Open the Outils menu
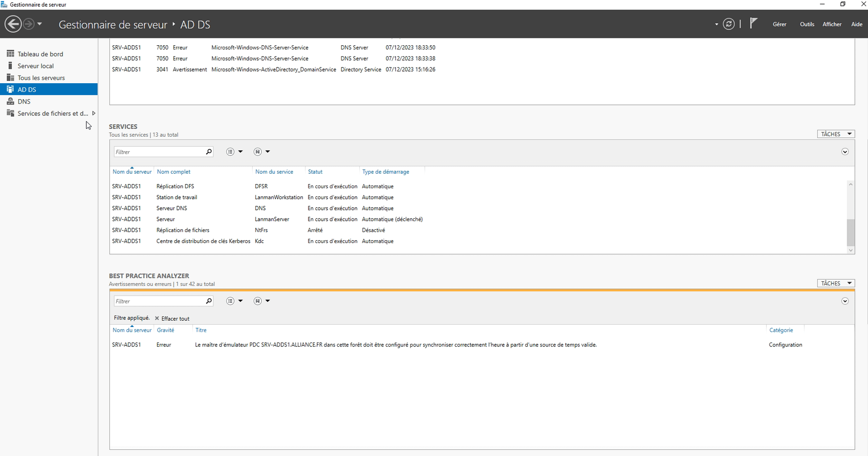This screenshot has height=456, width=868. coord(807,24)
